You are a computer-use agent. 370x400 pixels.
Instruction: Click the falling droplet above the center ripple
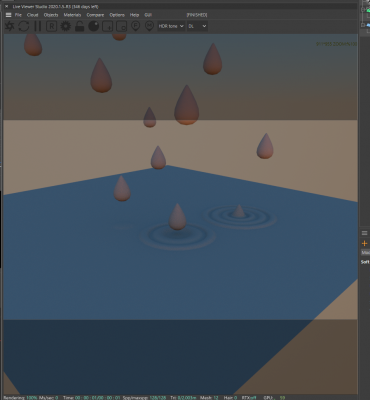[177, 217]
